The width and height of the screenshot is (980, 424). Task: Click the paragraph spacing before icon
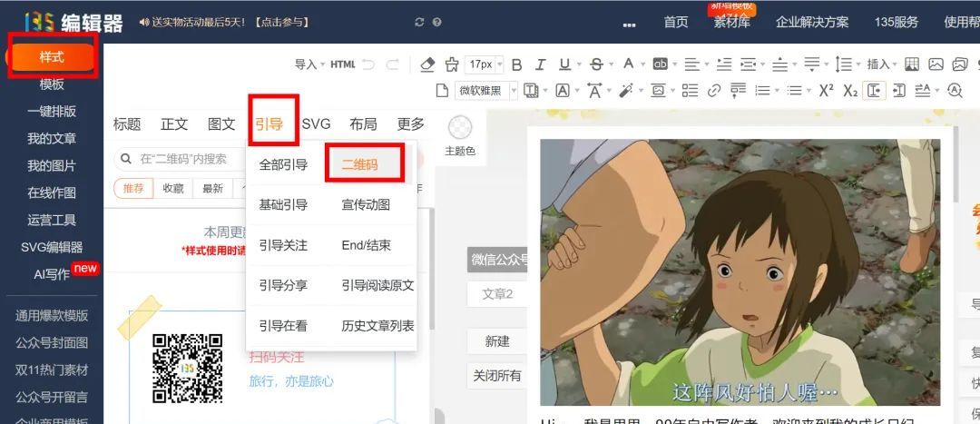coord(780,64)
